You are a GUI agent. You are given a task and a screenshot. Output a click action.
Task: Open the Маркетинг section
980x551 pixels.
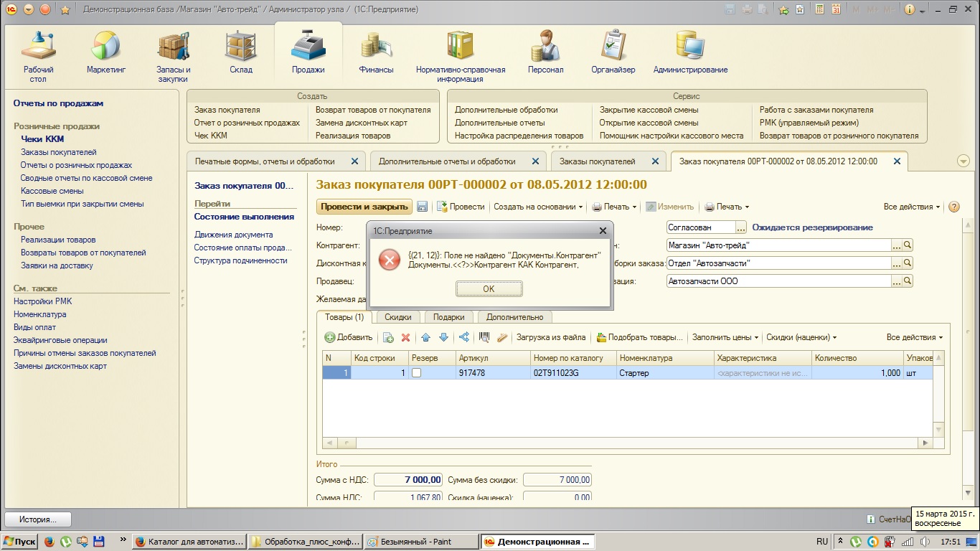tap(106, 53)
